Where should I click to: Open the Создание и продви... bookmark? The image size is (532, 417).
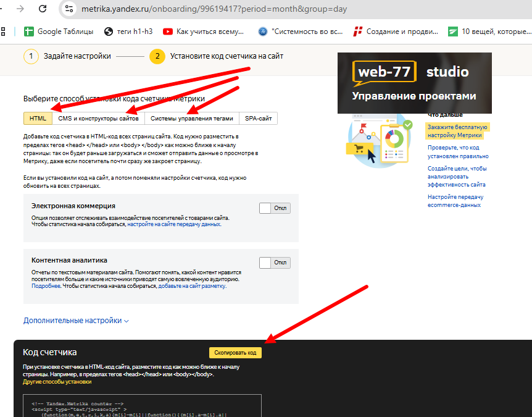coord(396,32)
